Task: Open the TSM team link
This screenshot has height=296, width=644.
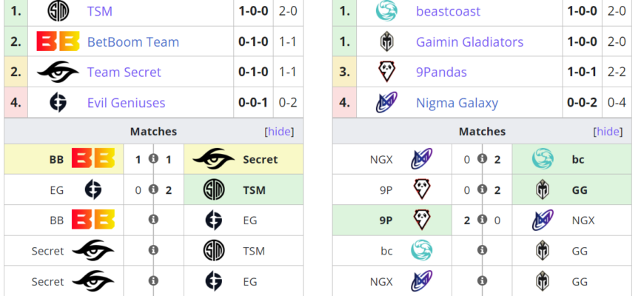Action: click(100, 11)
